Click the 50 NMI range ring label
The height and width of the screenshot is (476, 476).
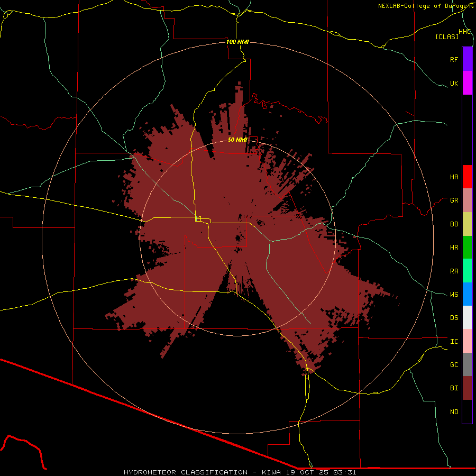pos(237,140)
